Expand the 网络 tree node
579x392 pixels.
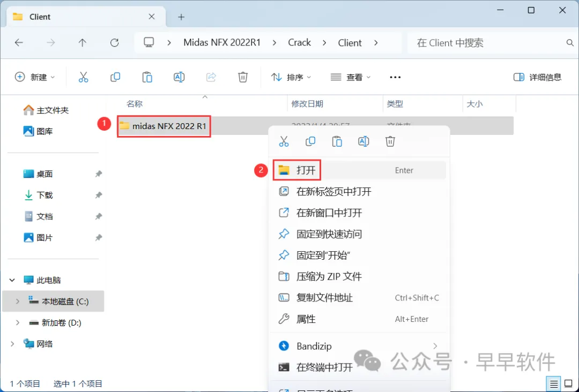coord(12,344)
